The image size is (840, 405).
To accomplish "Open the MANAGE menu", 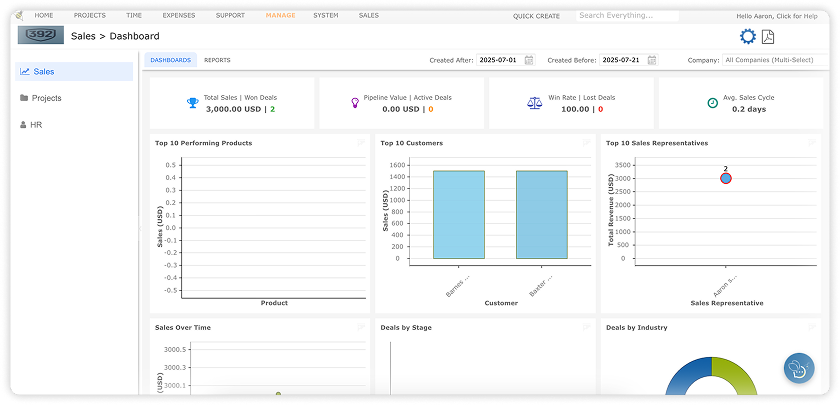I will (x=280, y=16).
